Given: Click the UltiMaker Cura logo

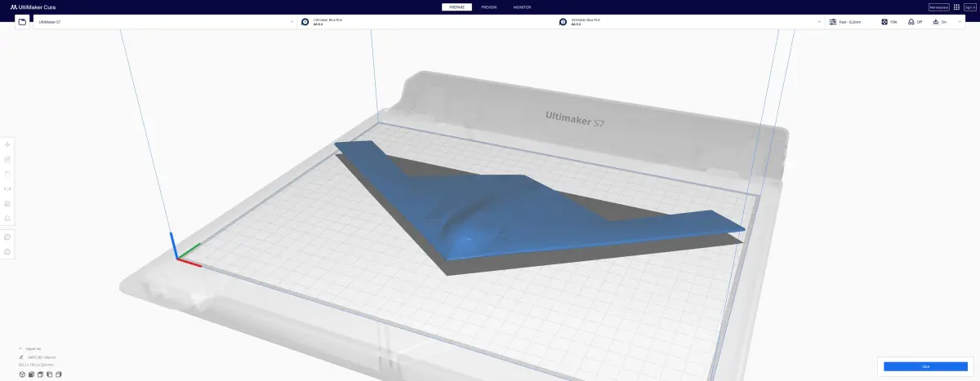Looking at the screenshot, I should point(33,7).
